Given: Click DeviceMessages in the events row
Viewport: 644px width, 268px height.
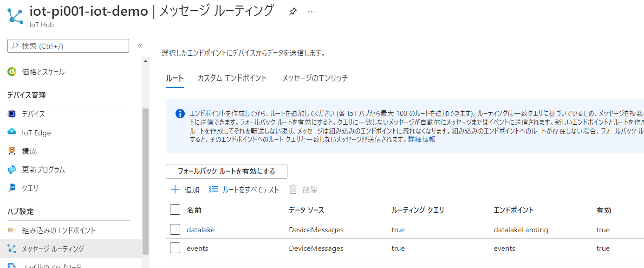Looking at the screenshot, I should click(316, 248).
